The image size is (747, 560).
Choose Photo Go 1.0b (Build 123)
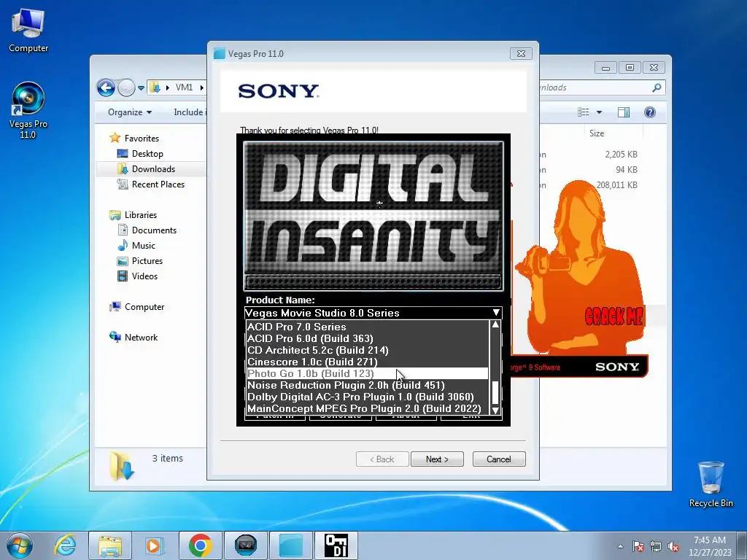[x=368, y=373]
